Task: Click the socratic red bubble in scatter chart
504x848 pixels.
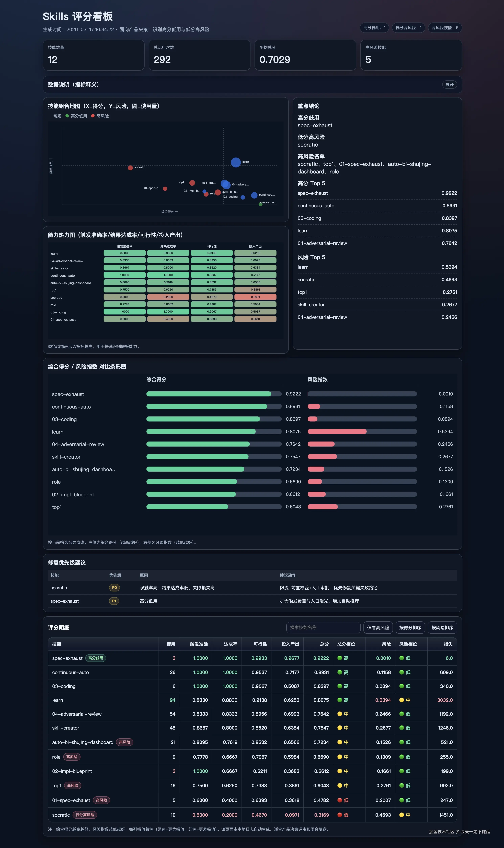Action: pyautogui.click(x=130, y=168)
